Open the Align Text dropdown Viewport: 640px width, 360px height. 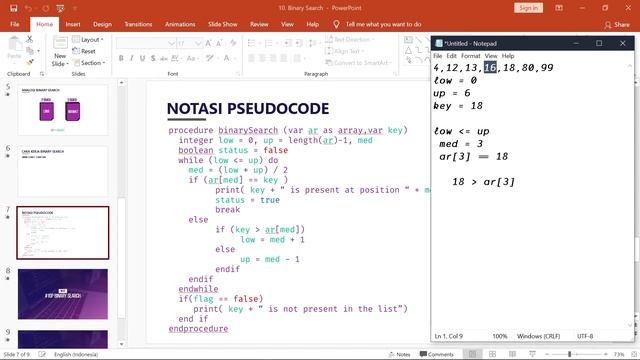(x=345, y=51)
